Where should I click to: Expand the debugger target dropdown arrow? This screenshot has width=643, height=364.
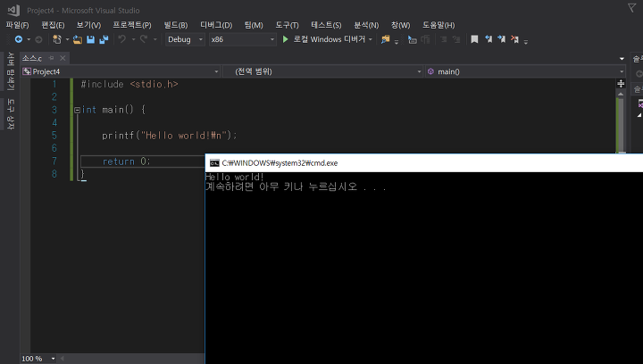[371, 39]
